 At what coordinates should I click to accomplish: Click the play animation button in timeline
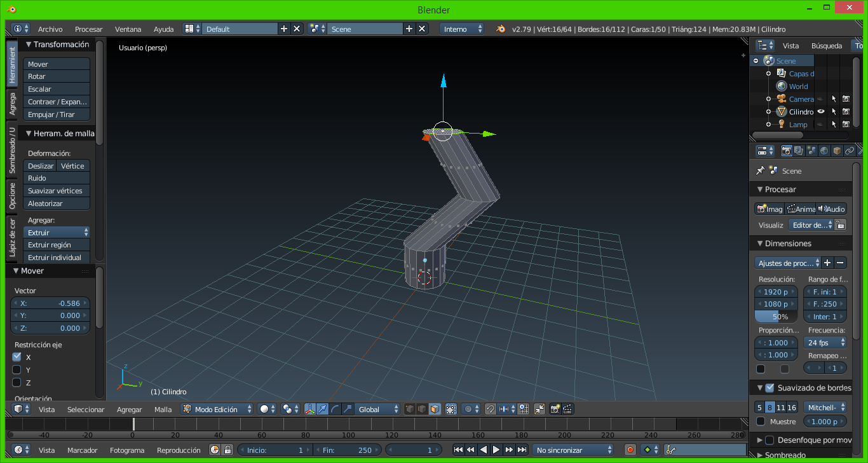point(496,450)
